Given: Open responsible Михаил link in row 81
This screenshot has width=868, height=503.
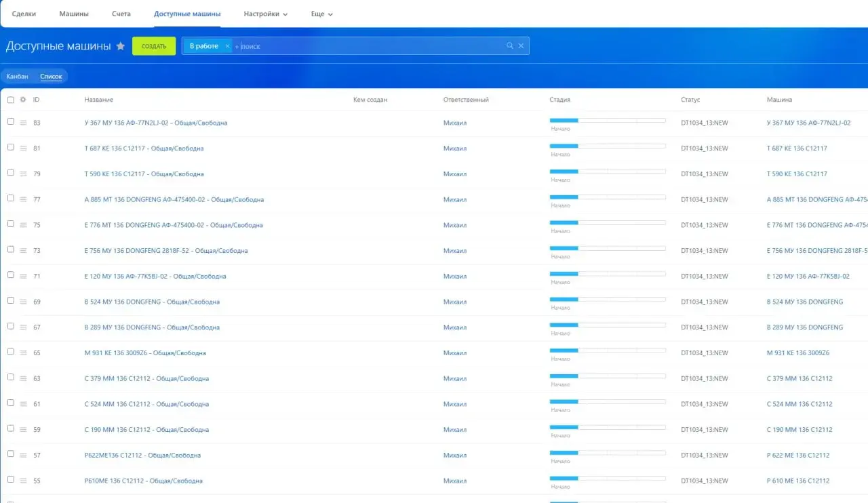Looking at the screenshot, I should tap(455, 148).
